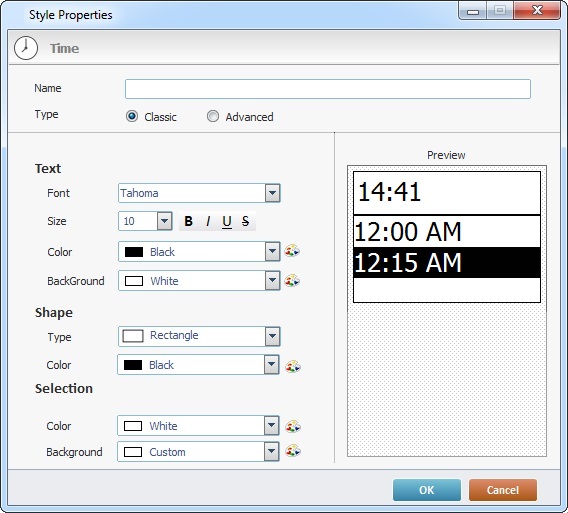Click the OK button
The height and width of the screenshot is (513, 568).
(x=427, y=490)
